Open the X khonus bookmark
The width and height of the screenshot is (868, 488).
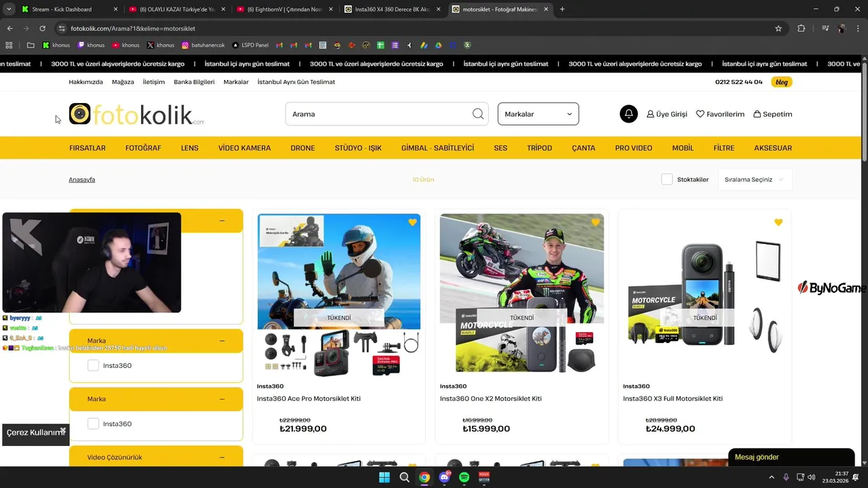coord(161,45)
